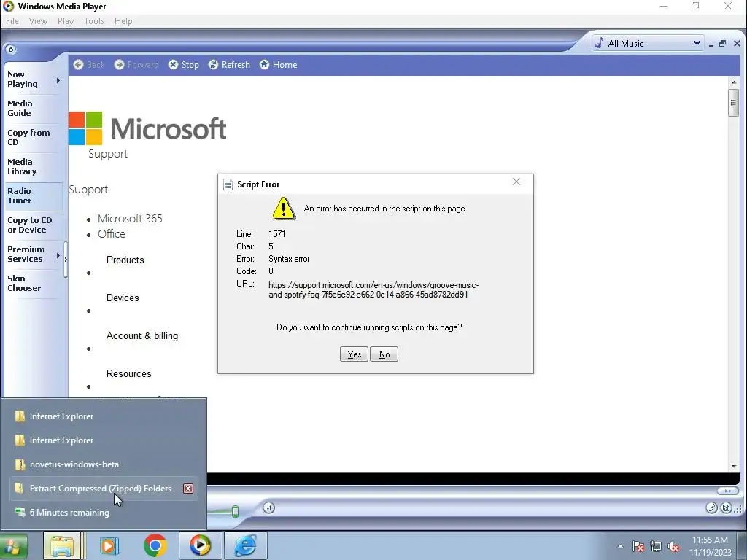
Task: Click the Products menu item
Action: 125,260
